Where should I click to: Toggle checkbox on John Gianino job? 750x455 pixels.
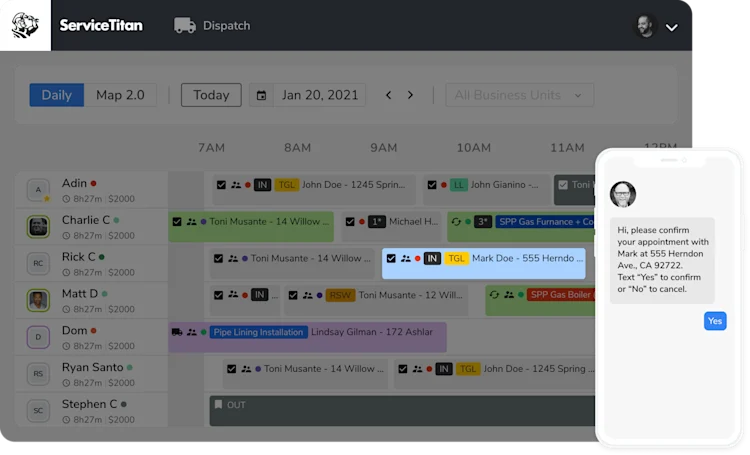pyautogui.click(x=432, y=185)
